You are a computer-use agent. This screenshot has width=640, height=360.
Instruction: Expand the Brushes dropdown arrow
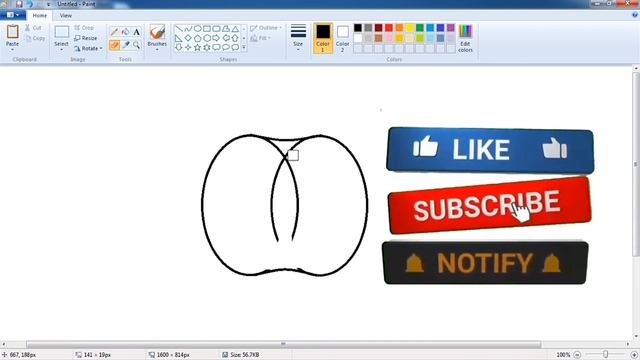tap(157, 49)
